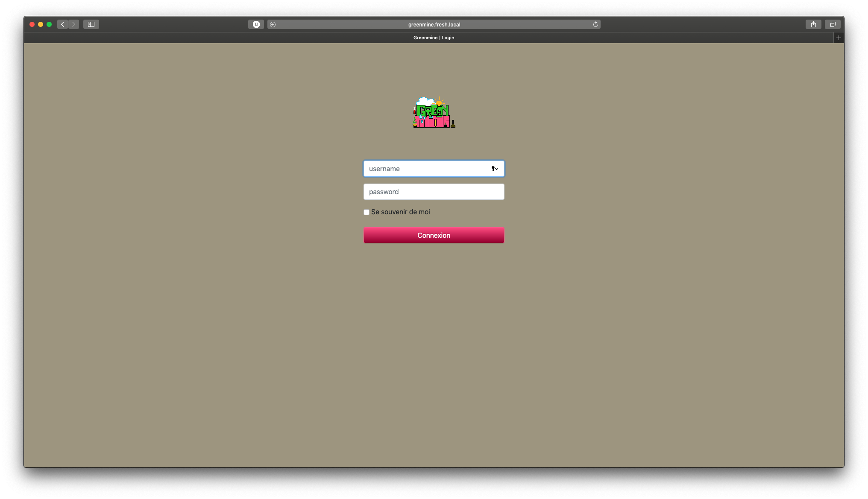Click the forward navigation arrow
The height and width of the screenshot is (499, 868).
tap(74, 24)
